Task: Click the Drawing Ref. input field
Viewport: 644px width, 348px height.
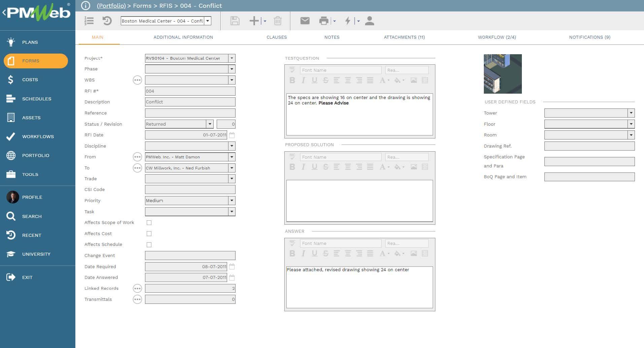Action: pos(589,146)
